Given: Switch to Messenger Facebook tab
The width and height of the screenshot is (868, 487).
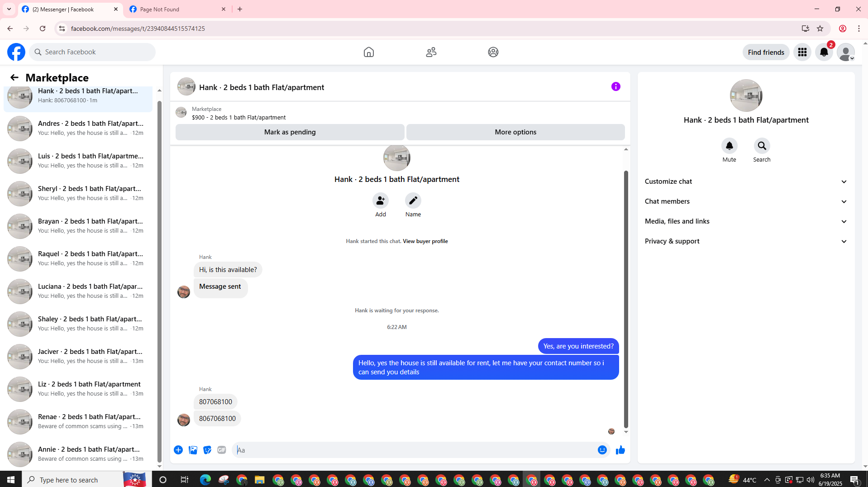Looking at the screenshot, I should 70,9.
